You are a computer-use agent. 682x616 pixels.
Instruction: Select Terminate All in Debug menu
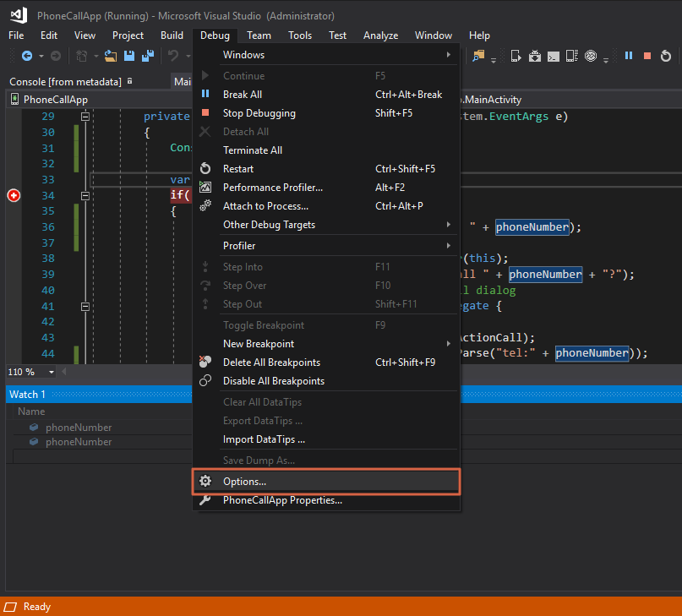point(326,150)
